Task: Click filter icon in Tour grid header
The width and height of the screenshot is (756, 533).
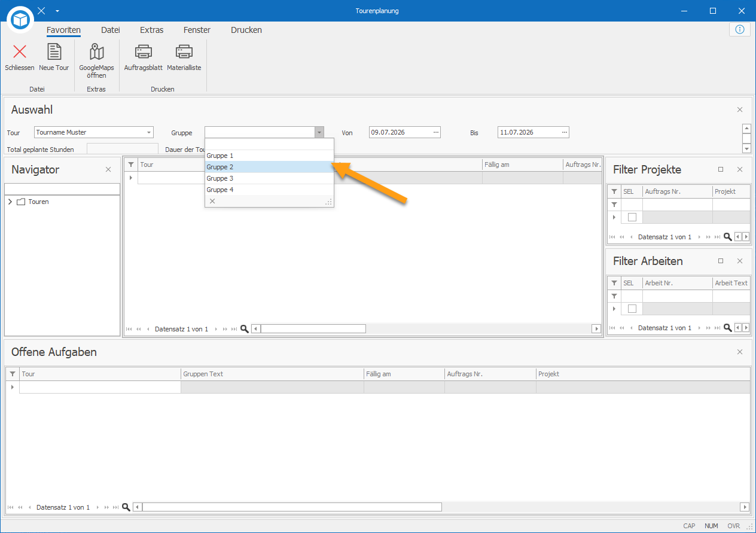Action: [131, 165]
